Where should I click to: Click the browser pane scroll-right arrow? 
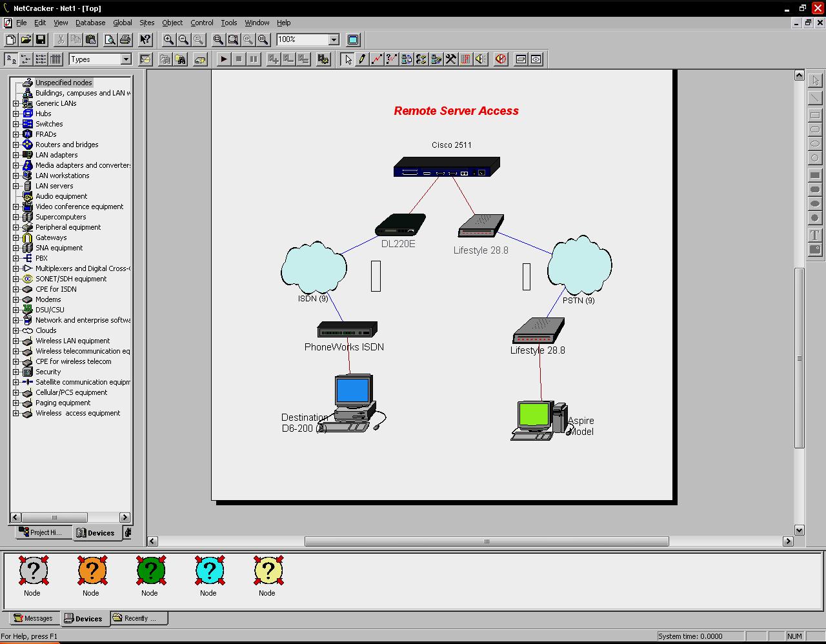[125, 517]
